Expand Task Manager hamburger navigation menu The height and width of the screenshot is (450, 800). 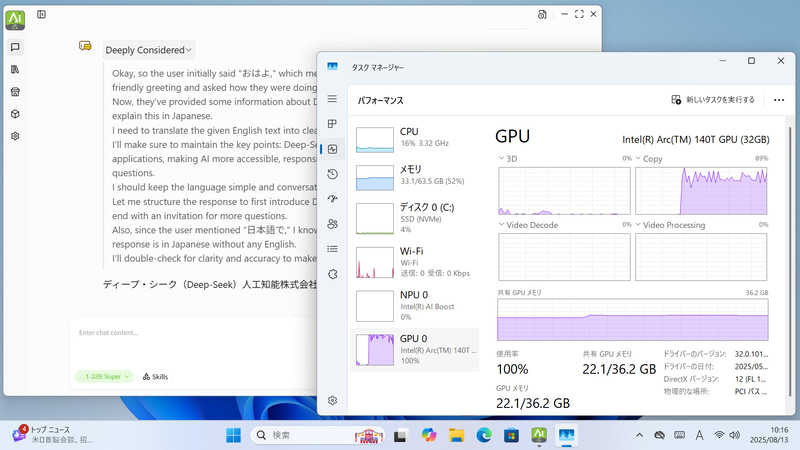[x=332, y=98]
